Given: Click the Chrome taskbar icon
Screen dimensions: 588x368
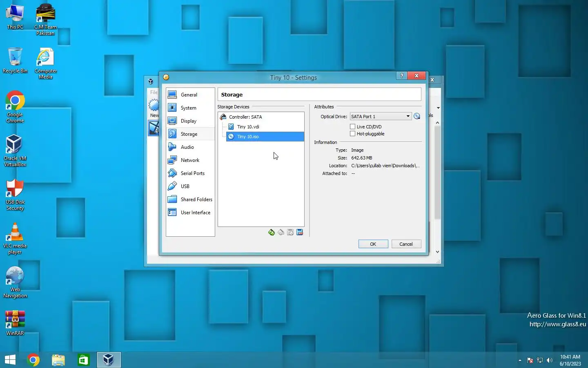Looking at the screenshot, I should pyautogui.click(x=33, y=360).
